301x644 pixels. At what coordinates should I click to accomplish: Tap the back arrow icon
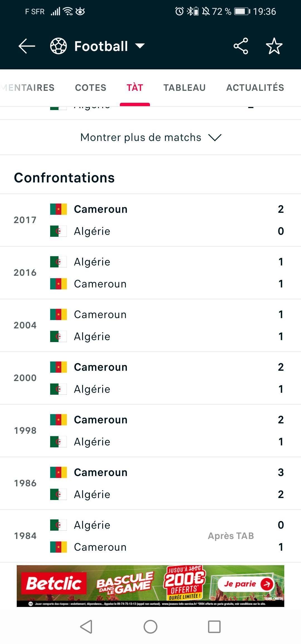[x=26, y=46]
